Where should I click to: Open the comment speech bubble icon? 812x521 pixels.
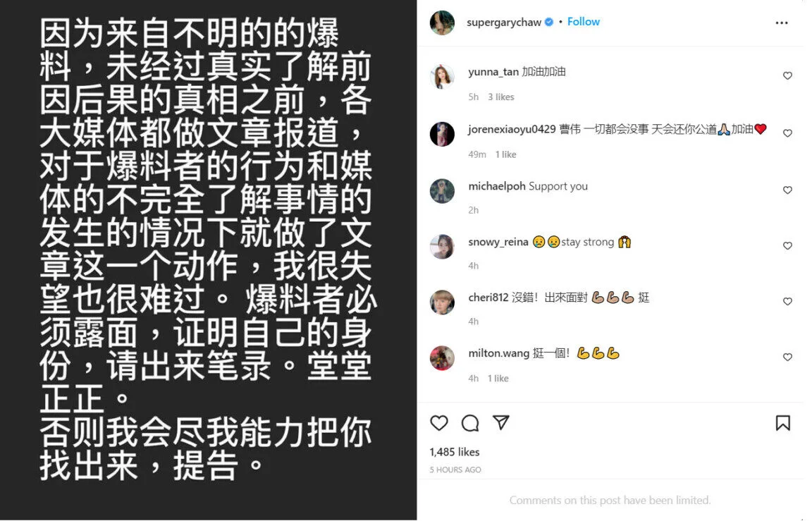click(469, 423)
